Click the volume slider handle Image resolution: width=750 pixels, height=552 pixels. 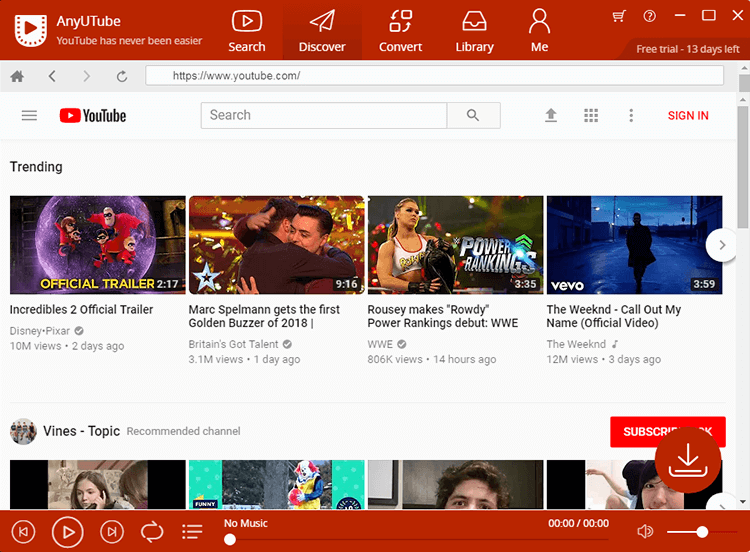pyautogui.click(x=702, y=531)
